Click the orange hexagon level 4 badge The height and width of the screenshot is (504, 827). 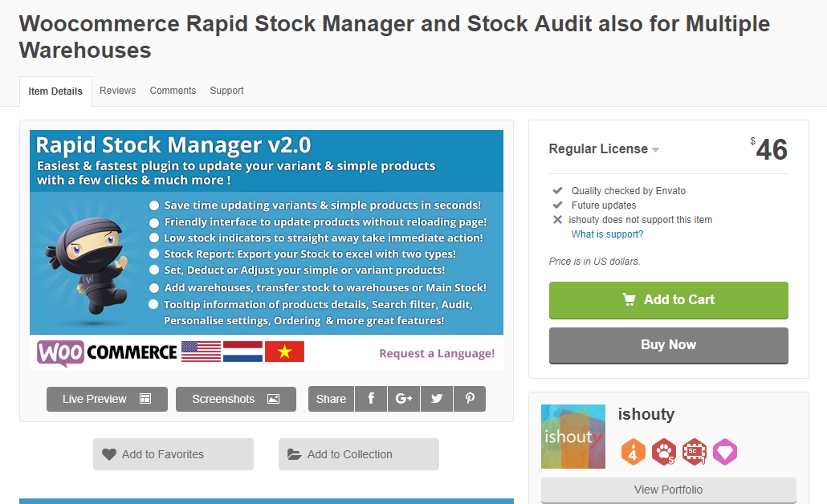(633, 452)
